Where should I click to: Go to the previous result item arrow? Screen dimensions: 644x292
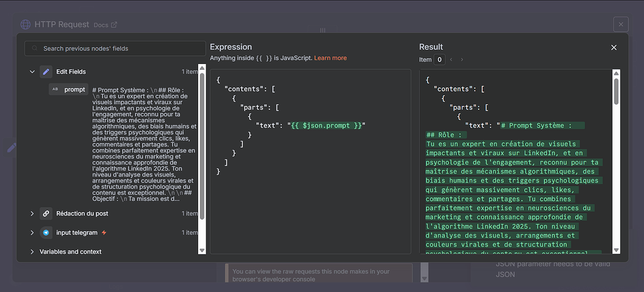[x=451, y=60]
